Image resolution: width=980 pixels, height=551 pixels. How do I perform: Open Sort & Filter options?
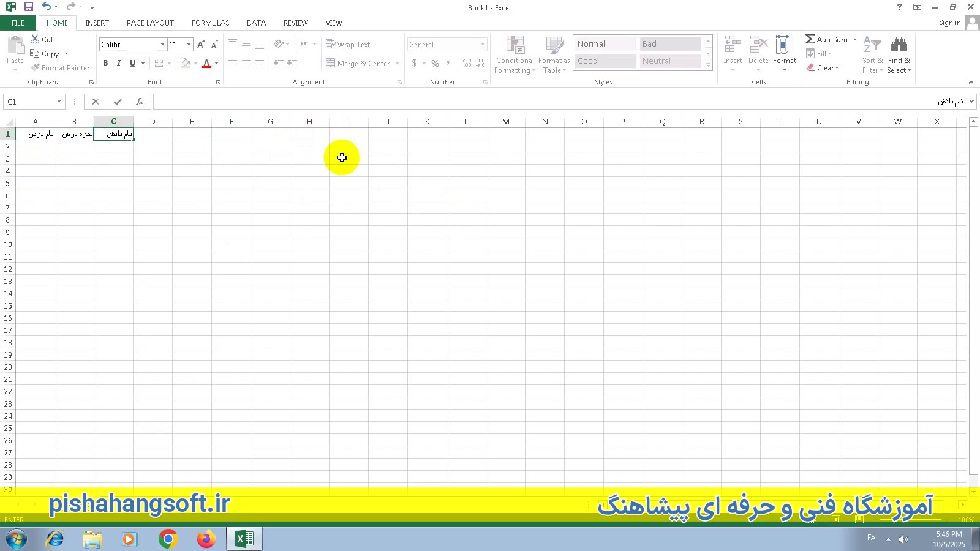point(872,54)
